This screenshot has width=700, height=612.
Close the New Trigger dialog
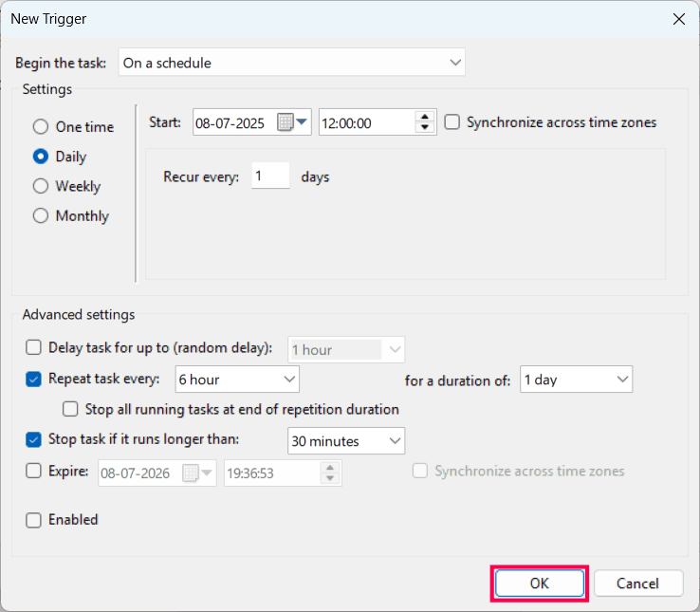pos(678,19)
